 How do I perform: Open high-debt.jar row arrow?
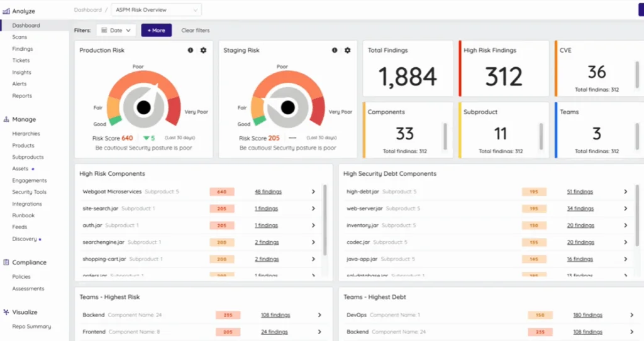pos(626,192)
